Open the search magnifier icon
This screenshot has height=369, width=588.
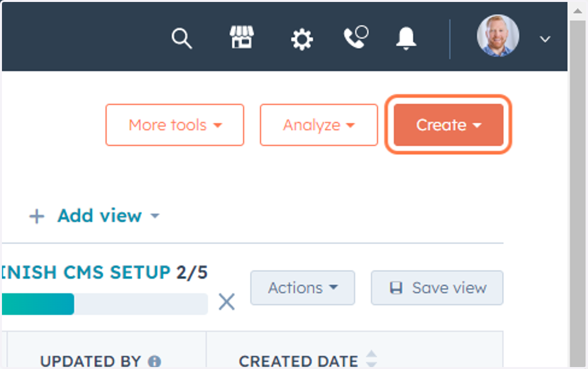[182, 38]
